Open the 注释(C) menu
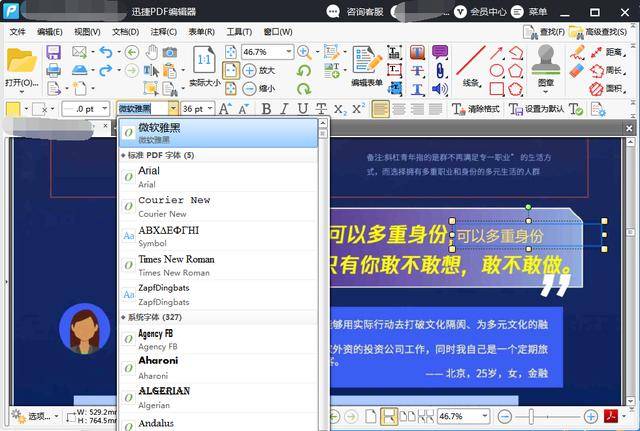Screen dimensions: 640x431 tap(163, 32)
